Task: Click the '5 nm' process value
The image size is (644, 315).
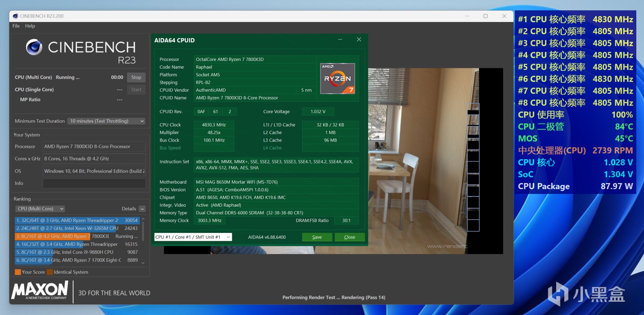Action: click(x=306, y=90)
